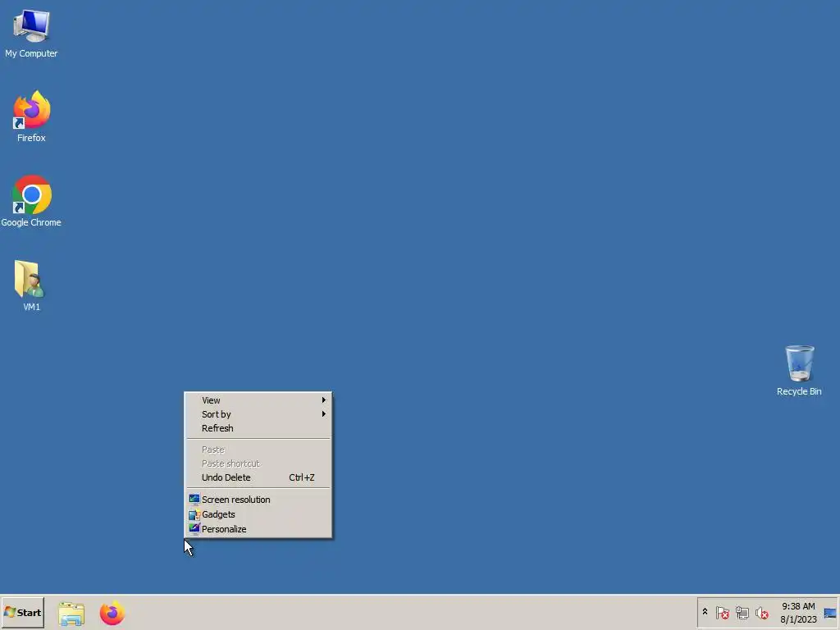Select the Google Chrome desktop shortcut
The width and height of the screenshot is (840, 630).
pos(31,201)
